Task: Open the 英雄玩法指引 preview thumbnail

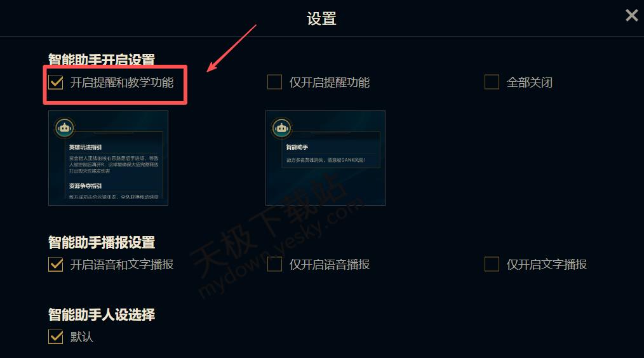Action: [x=108, y=158]
